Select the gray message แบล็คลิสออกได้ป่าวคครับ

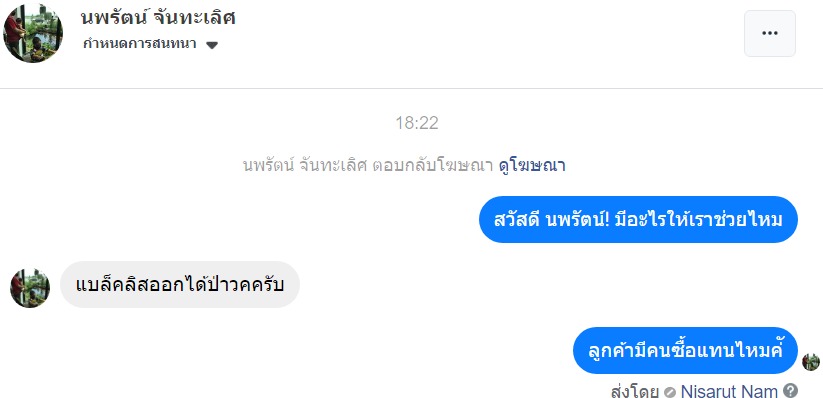[180, 285]
